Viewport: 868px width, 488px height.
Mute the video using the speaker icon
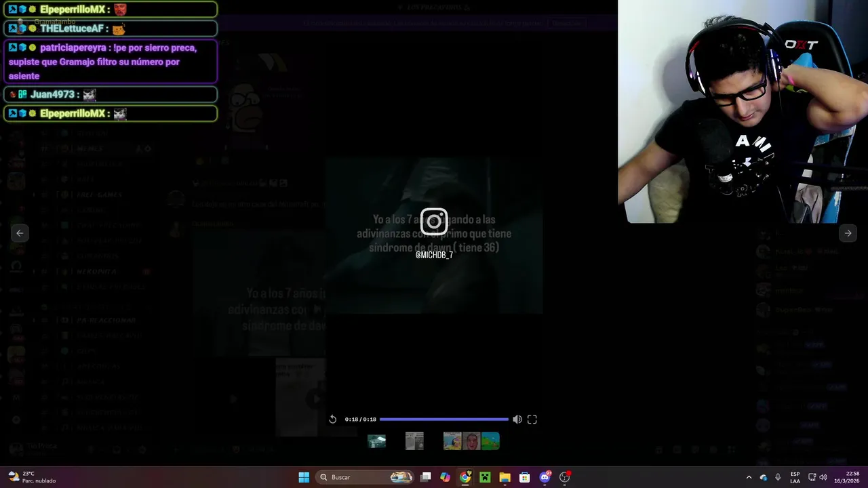click(x=517, y=420)
